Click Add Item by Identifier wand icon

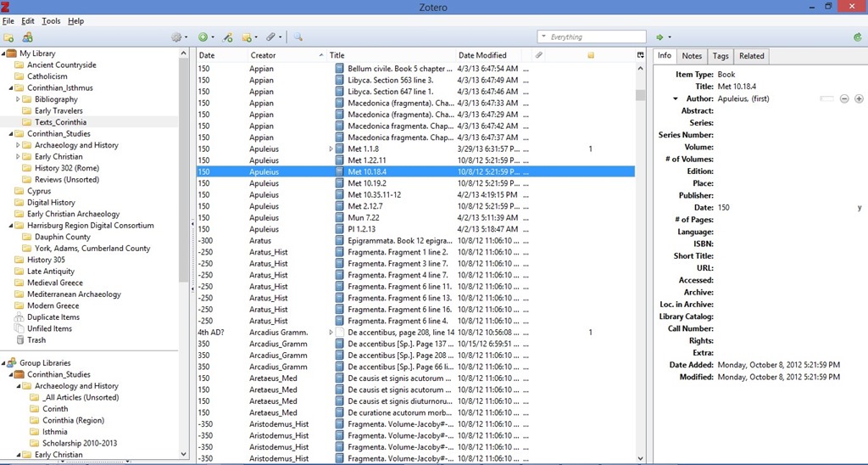[x=228, y=37]
